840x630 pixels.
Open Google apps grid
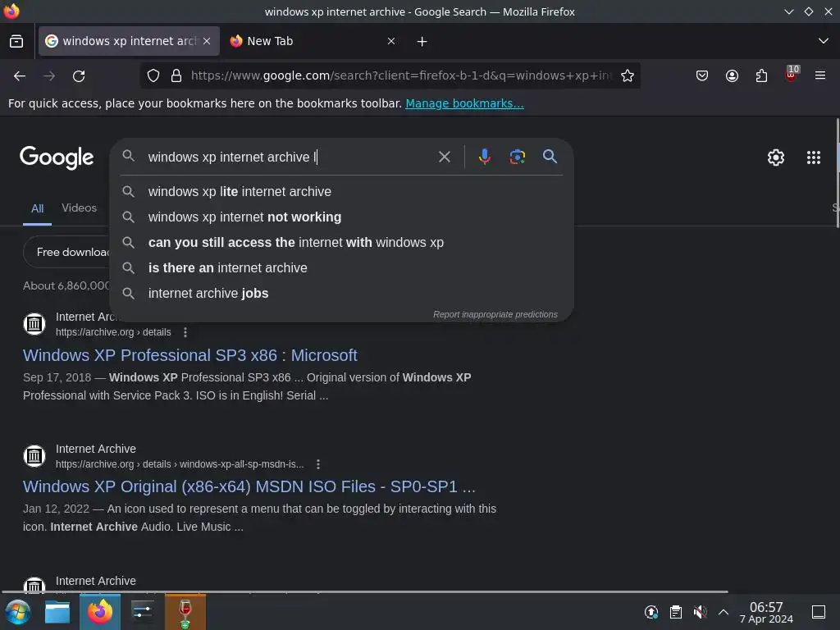coord(813,157)
